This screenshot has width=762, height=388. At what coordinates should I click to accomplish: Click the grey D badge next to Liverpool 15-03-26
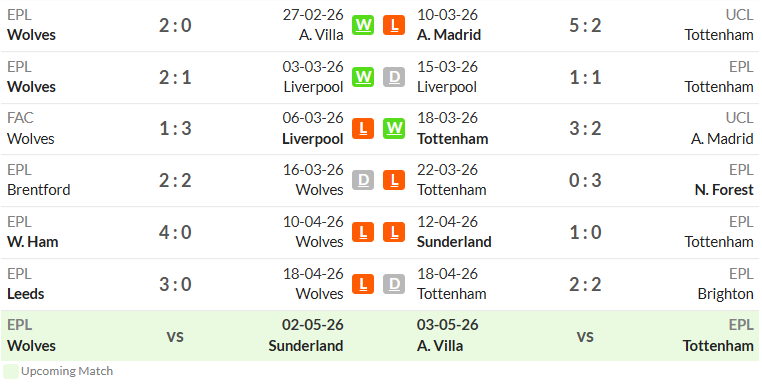(x=394, y=77)
